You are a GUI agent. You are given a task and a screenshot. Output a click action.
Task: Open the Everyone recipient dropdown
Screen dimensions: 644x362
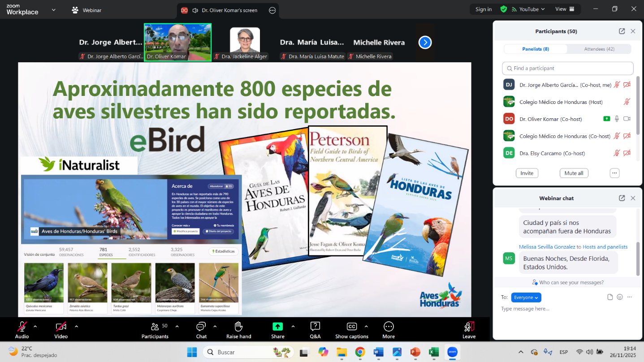[x=526, y=297]
